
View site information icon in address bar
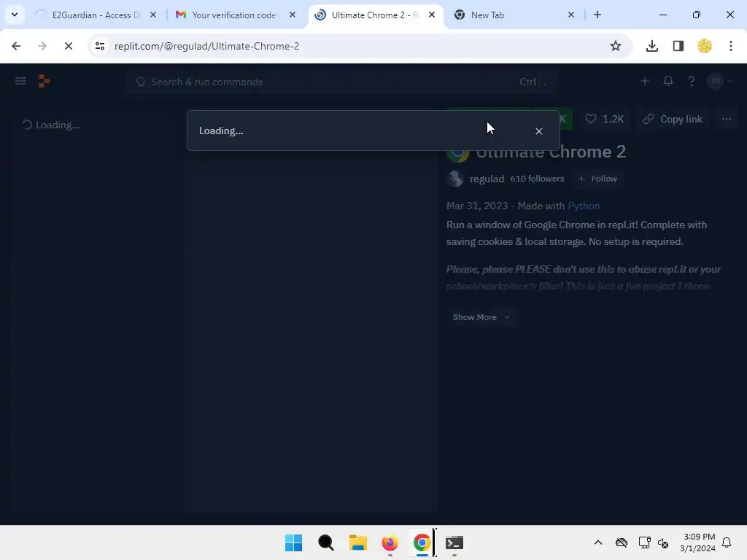tap(99, 46)
